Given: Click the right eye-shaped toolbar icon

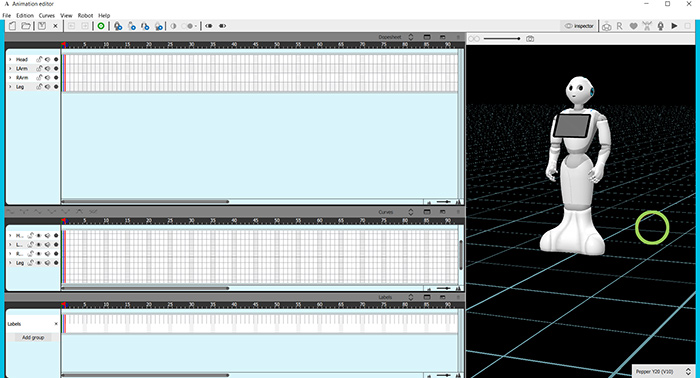Looking at the screenshot, I should tap(222, 26).
